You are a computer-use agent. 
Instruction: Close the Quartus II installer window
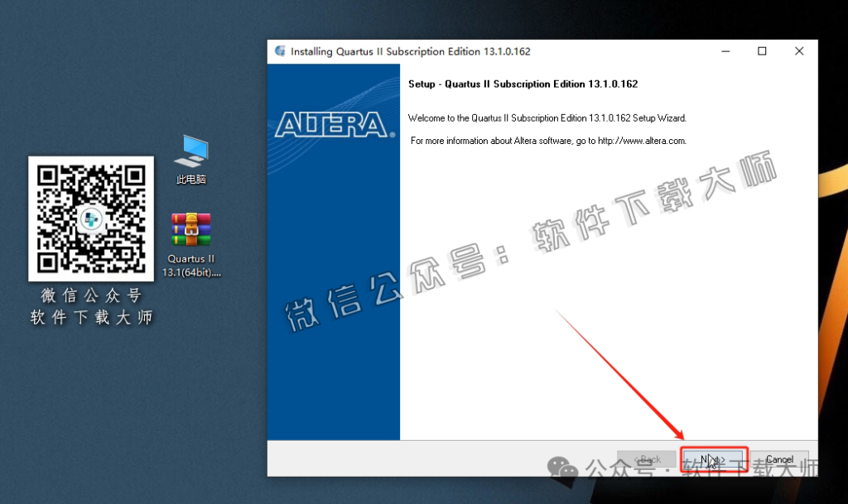(x=799, y=51)
